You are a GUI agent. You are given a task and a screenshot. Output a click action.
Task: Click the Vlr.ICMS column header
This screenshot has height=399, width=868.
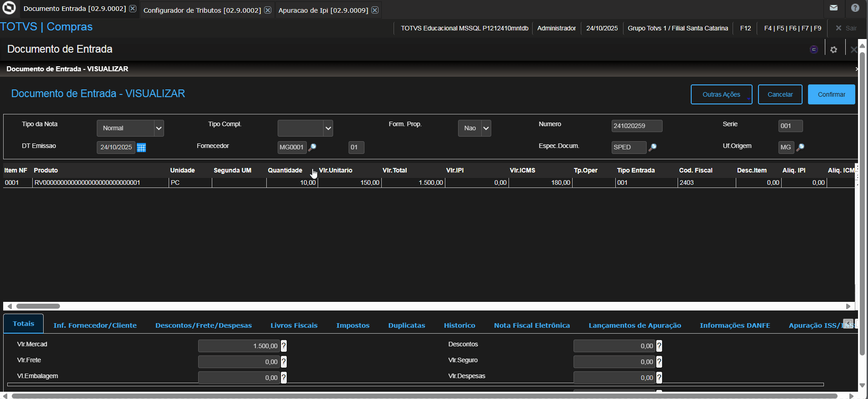pyautogui.click(x=523, y=170)
